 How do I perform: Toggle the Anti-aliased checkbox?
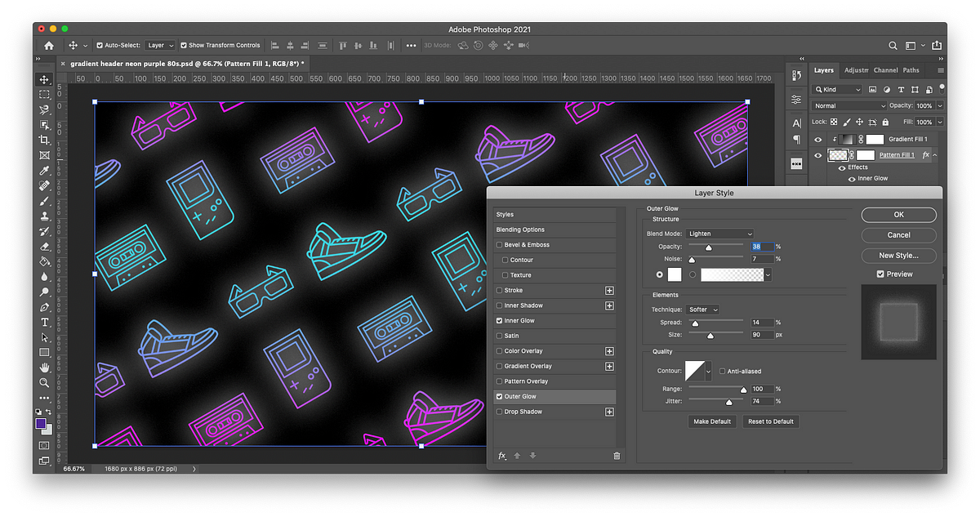tap(723, 372)
